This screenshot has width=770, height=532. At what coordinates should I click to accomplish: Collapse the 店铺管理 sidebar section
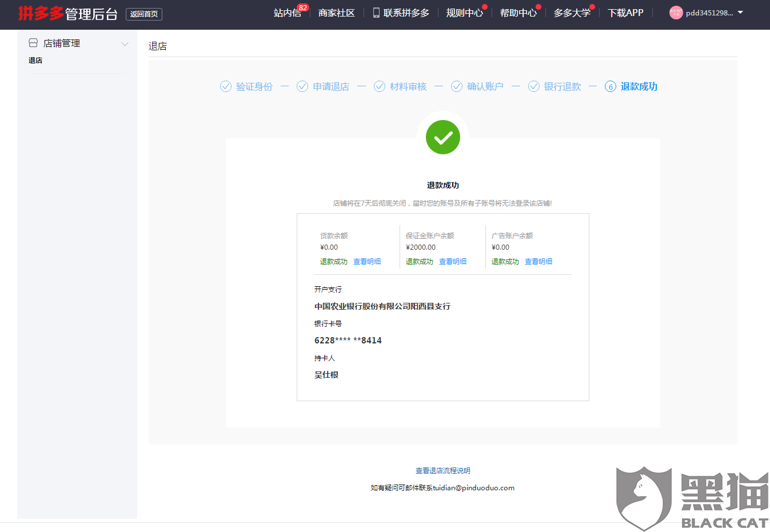[x=126, y=43]
